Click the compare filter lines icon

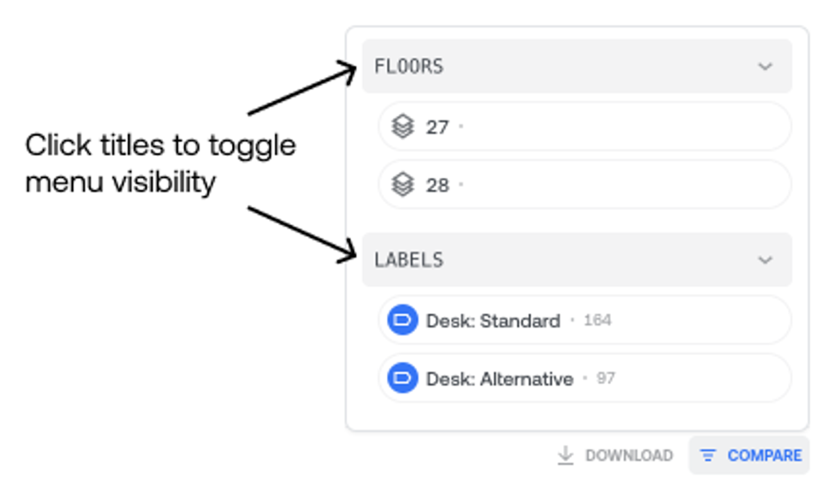tap(708, 456)
